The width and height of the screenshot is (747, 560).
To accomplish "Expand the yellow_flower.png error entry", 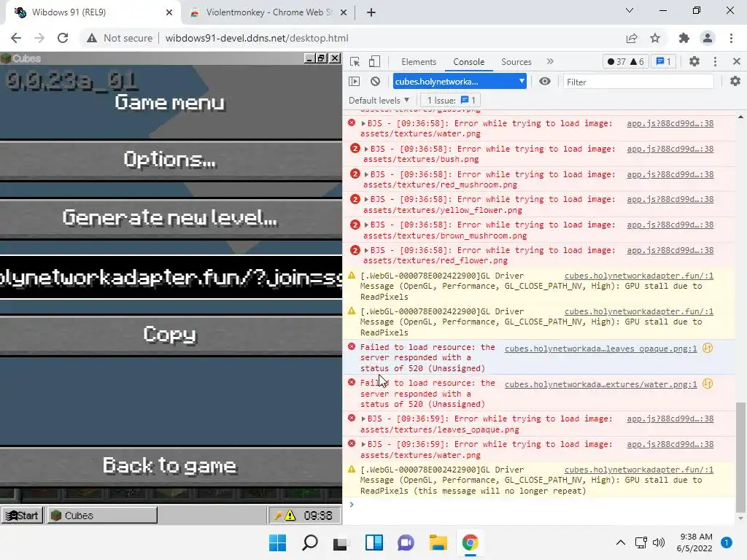I will coord(366,200).
